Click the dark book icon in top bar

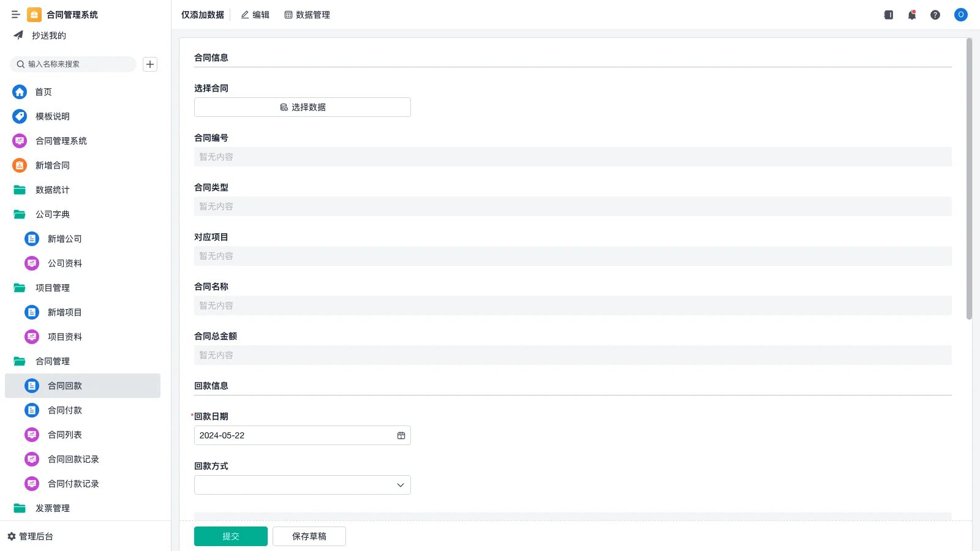click(x=888, y=15)
